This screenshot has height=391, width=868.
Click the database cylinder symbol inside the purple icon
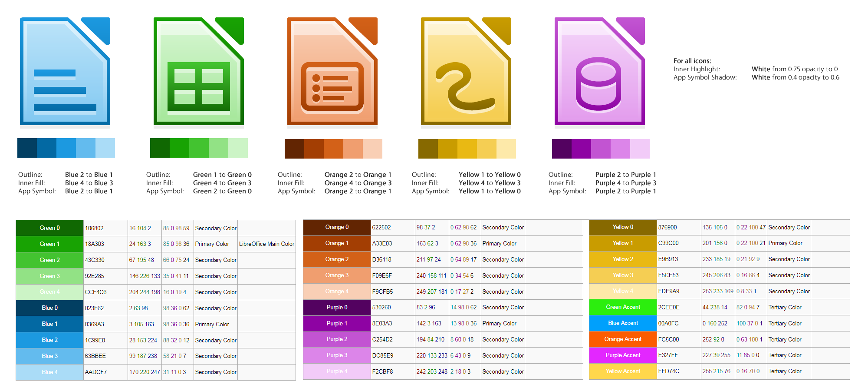coord(599,85)
